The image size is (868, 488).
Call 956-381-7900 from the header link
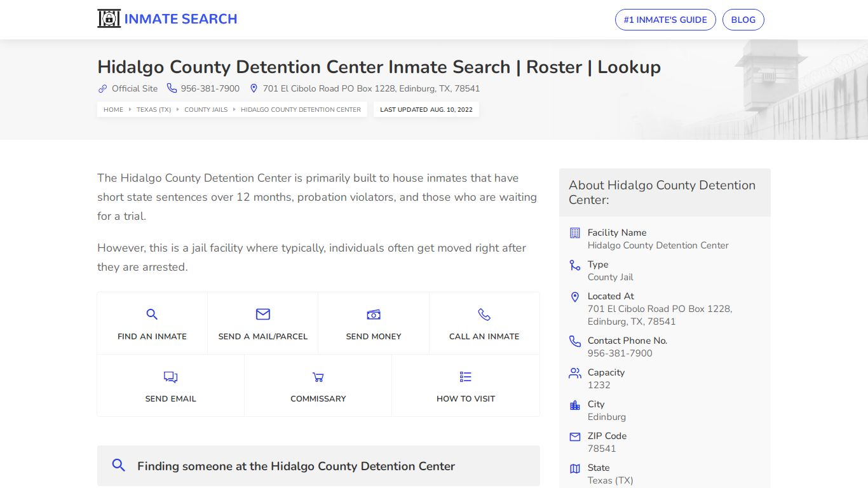point(210,88)
